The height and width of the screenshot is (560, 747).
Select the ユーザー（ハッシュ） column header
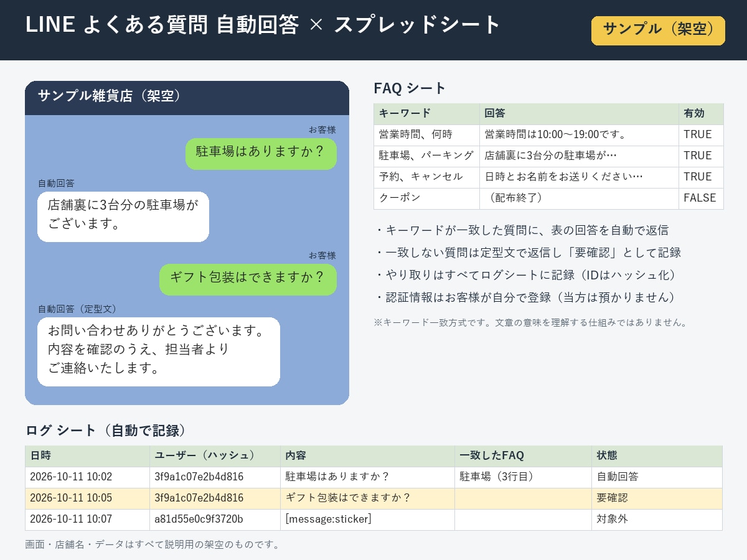pos(215,456)
